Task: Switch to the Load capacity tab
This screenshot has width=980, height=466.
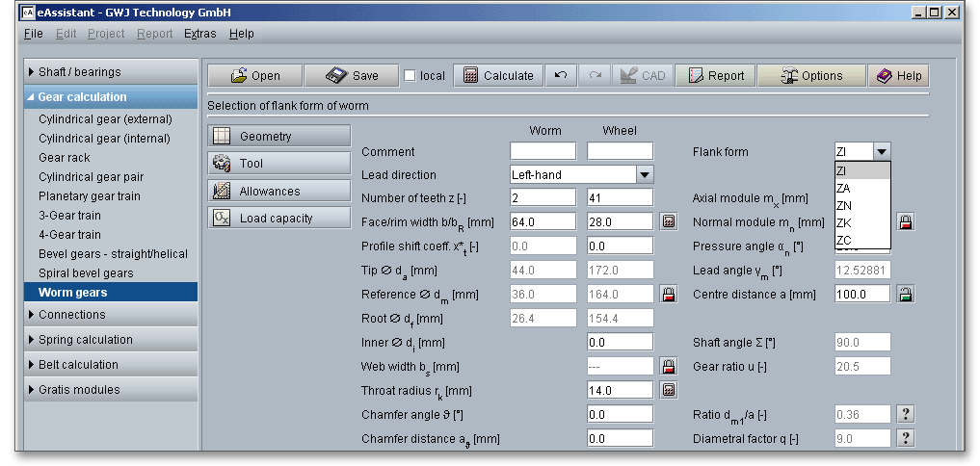Action: (x=278, y=219)
